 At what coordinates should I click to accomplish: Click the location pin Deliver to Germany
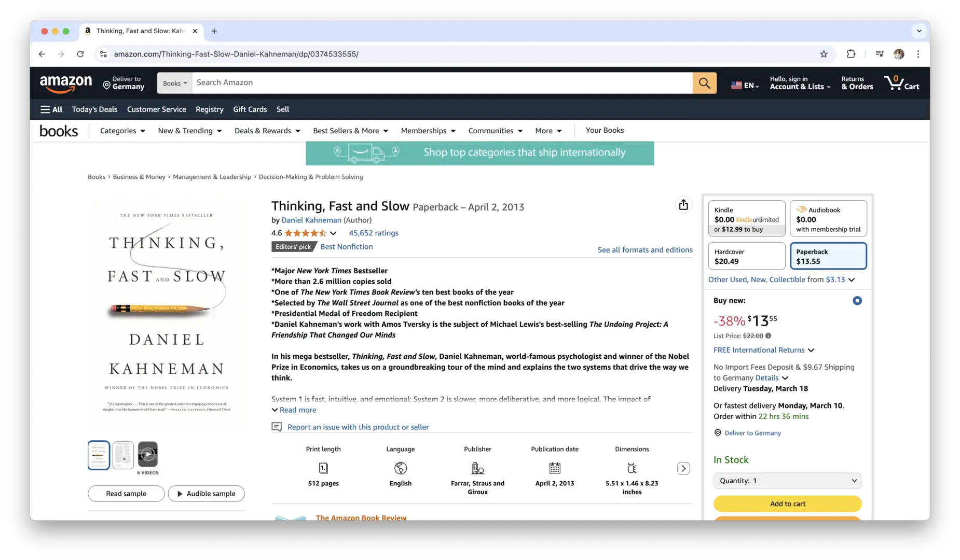pyautogui.click(x=124, y=83)
